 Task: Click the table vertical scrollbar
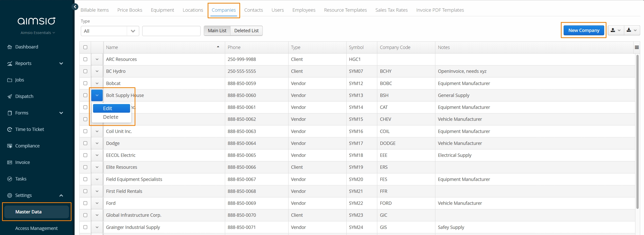click(637, 132)
